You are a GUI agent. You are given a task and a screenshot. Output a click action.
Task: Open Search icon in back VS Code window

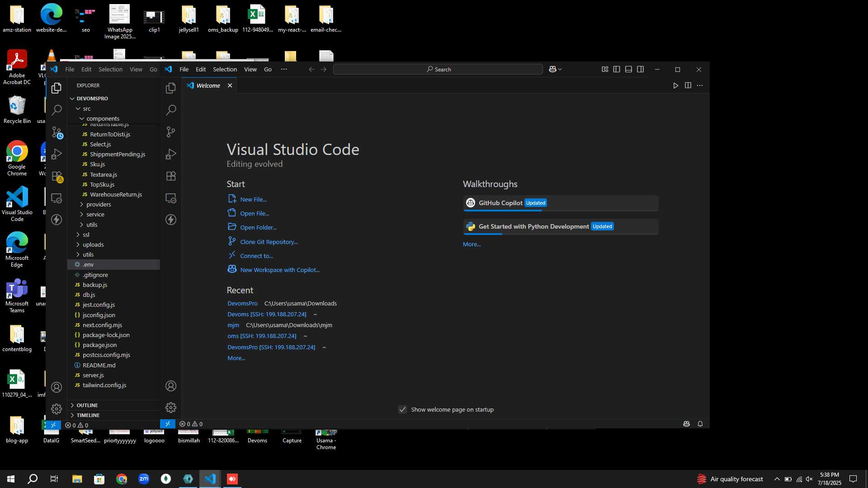[56, 110]
